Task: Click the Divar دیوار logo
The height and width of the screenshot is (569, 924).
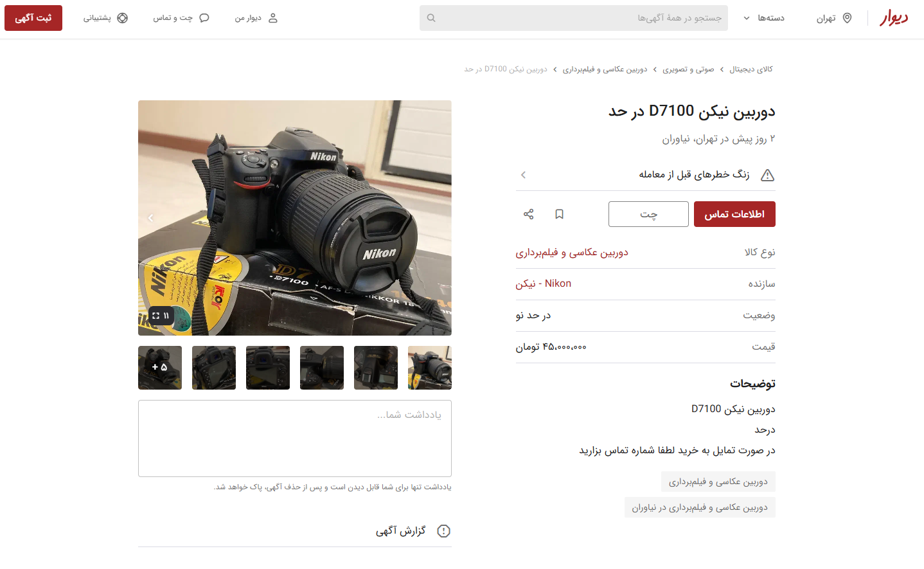Action: point(894,17)
